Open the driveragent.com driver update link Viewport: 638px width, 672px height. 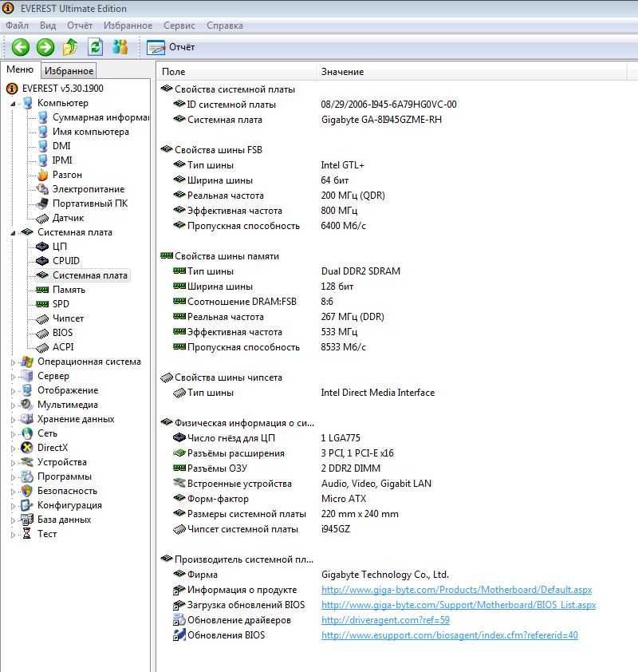[385, 620]
